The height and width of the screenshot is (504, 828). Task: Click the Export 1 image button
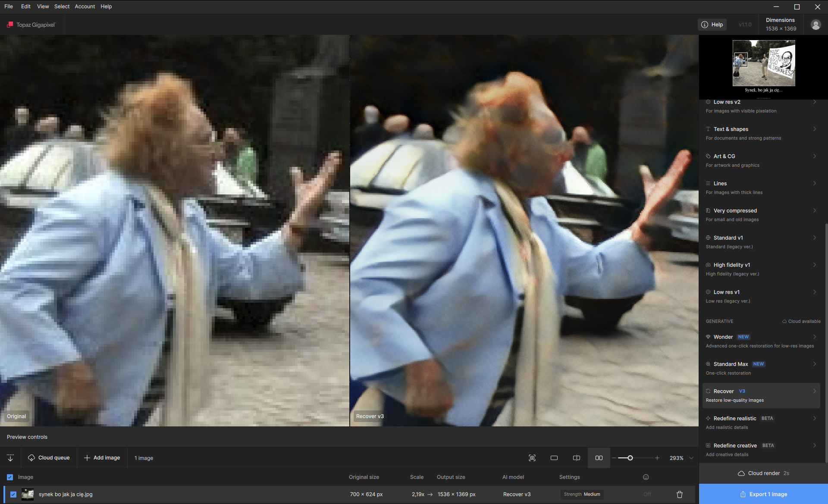[763, 494]
